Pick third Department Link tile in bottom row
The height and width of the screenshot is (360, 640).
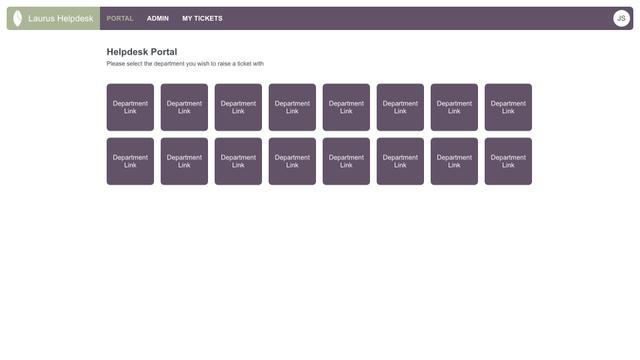pos(238,161)
